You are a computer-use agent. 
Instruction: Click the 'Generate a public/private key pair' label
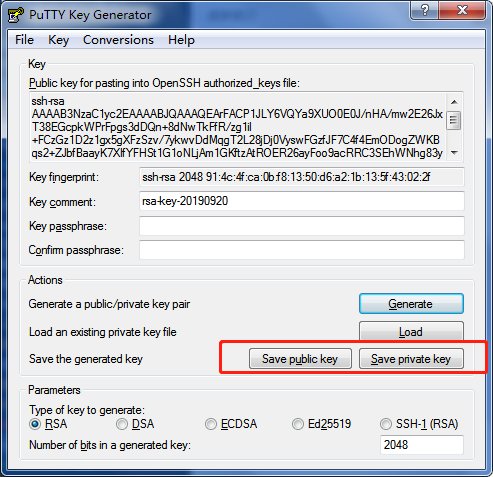pyautogui.click(x=109, y=304)
